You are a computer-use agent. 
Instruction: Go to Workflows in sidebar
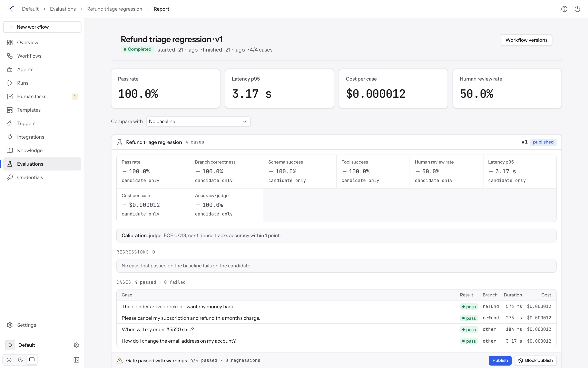point(42,56)
